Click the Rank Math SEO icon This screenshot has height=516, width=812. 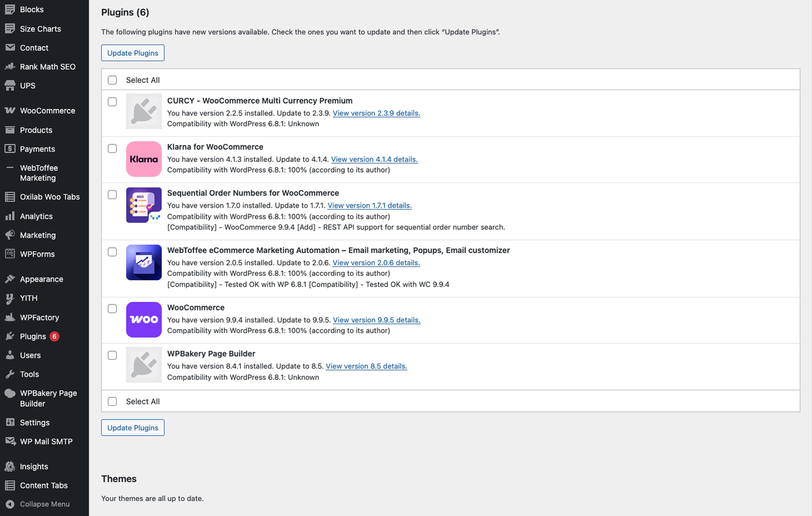(x=10, y=66)
